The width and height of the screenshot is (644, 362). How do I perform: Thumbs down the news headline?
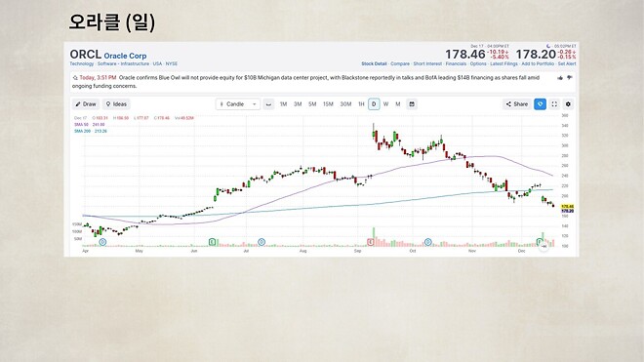point(569,78)
